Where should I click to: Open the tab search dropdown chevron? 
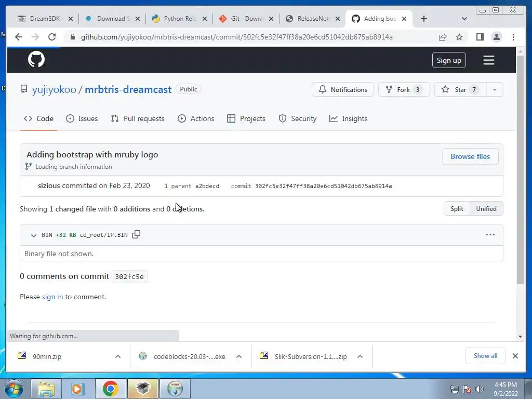464,19
